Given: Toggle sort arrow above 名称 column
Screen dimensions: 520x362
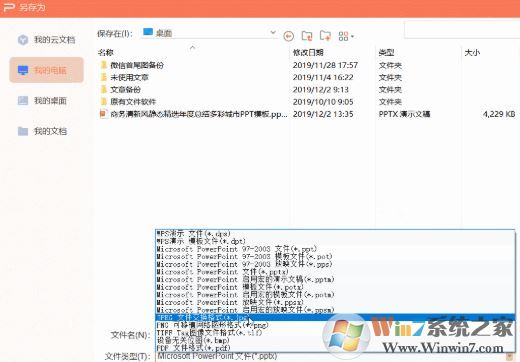Looking at the screenshot, I should pyautogui.click(x=192, y=48).
